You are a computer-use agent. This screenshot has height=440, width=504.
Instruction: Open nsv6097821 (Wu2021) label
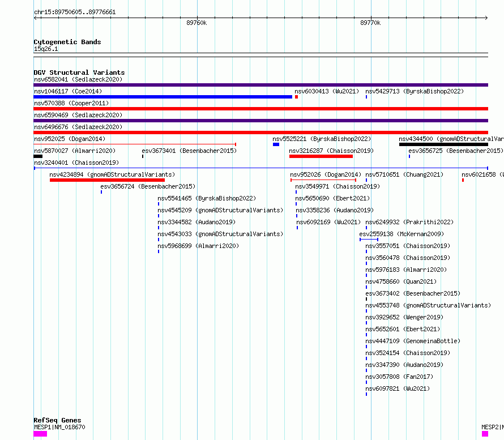point(398,388)
